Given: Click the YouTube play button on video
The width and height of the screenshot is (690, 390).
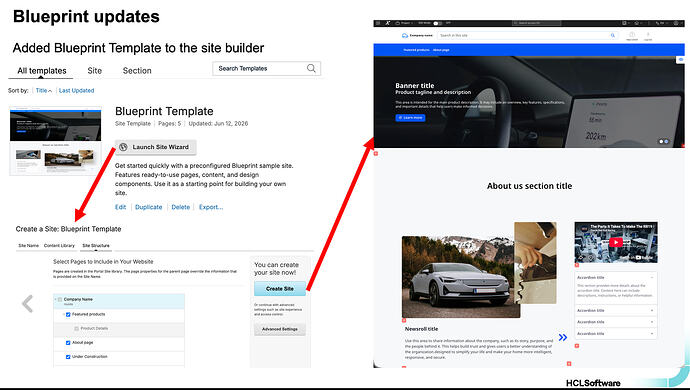Looking at the screenshot, I should 616,242.
